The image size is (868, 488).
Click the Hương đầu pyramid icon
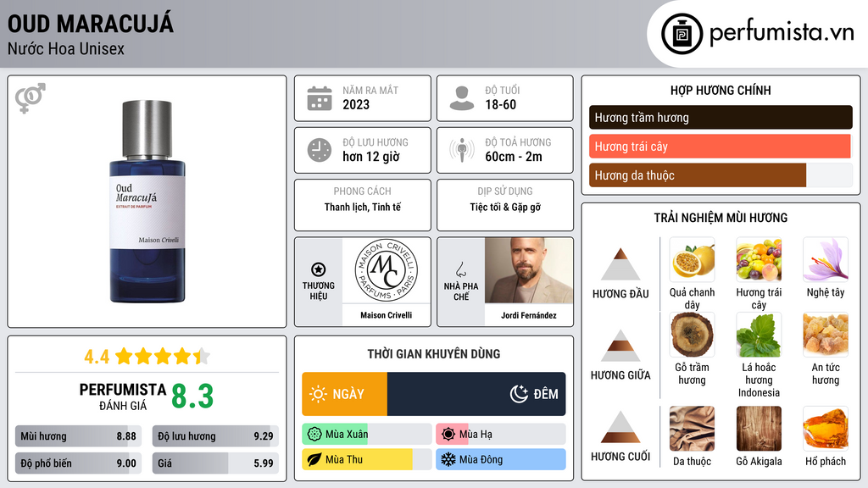620,264
